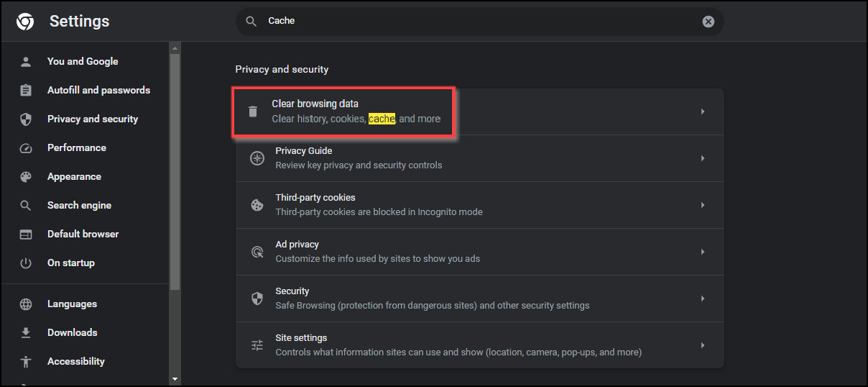The image size is (868, 387).
Task: Click the trash icon beside Clear browsing data
Action: (253, 111)
